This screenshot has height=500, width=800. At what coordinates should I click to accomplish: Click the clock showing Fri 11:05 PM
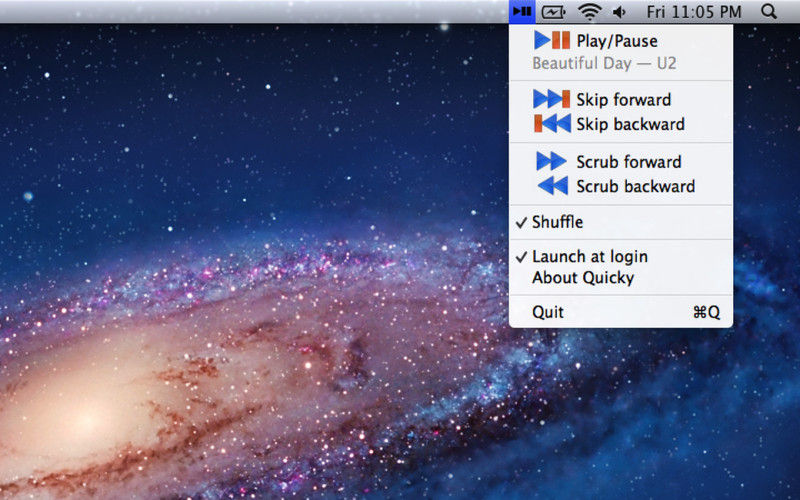(x=694, y=12)
